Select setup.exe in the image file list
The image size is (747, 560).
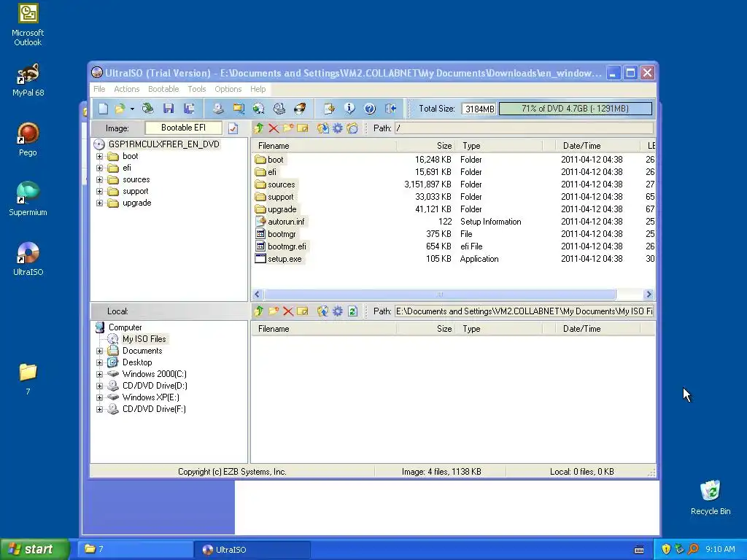pos(285,259)
